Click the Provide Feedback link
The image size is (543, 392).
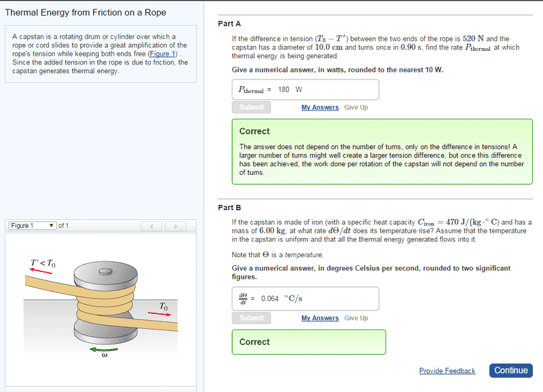click(447, 370)
